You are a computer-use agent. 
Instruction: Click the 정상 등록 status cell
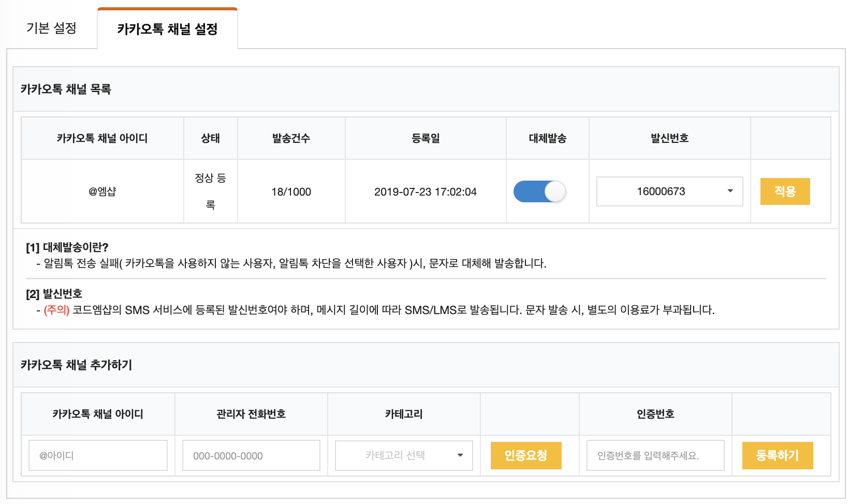pyautogui.click(x=211, y=191)
